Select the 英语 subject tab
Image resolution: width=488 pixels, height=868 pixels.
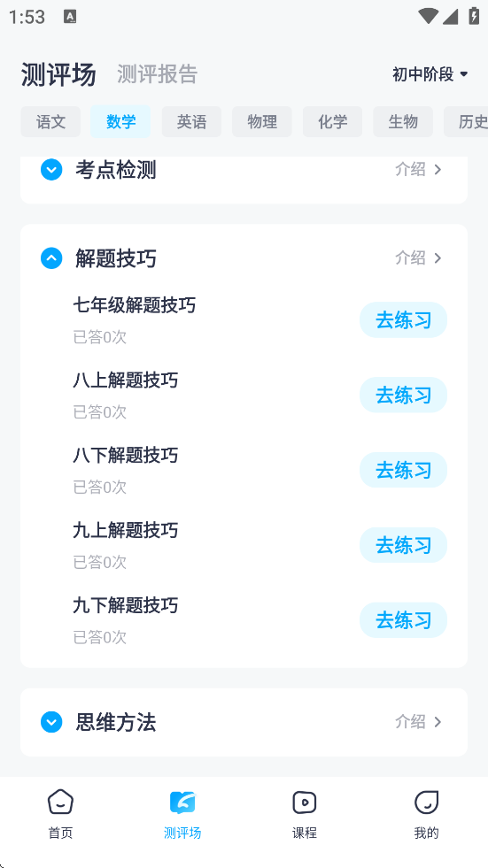coord(191,122)
